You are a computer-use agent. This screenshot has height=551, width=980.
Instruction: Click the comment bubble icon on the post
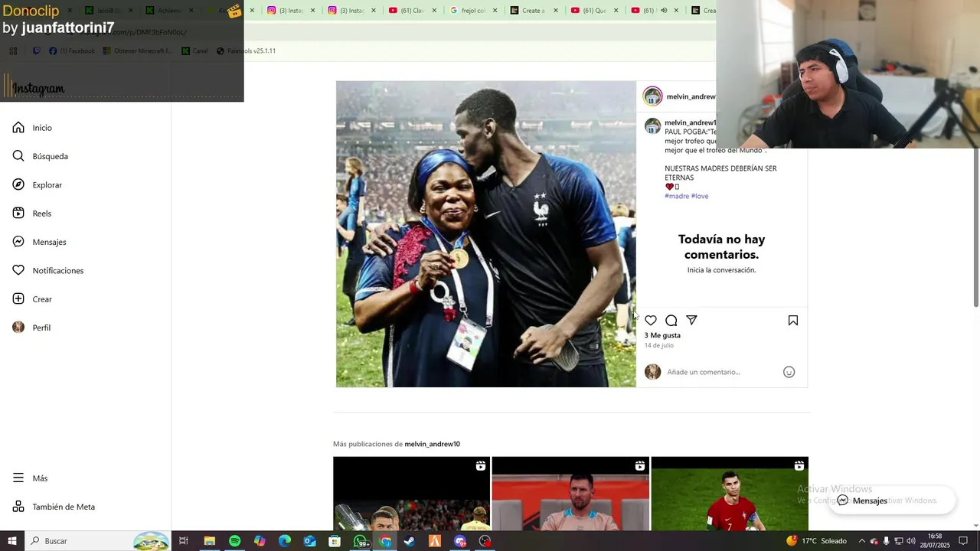click(x=671, y=321)
